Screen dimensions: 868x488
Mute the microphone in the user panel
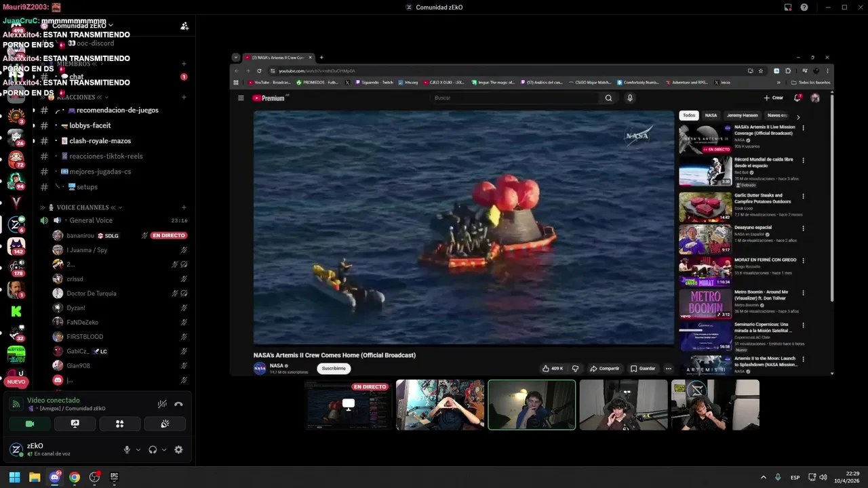tap(126, 449)
